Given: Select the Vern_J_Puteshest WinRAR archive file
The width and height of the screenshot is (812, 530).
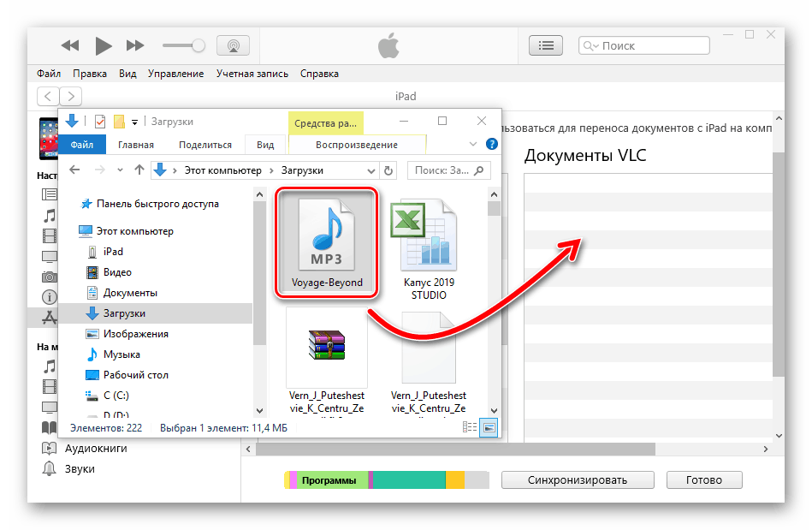Looking at the screenshot, I should point(326,361).
